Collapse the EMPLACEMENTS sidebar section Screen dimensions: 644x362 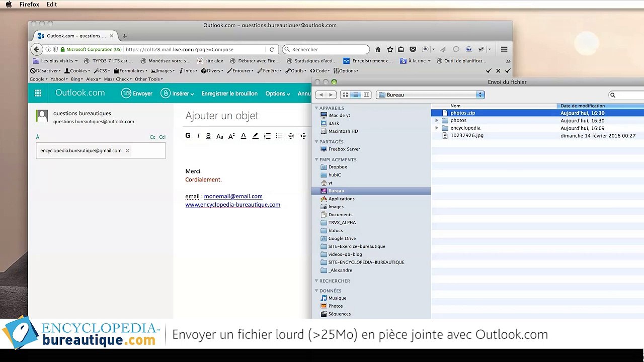click(317, 160)
